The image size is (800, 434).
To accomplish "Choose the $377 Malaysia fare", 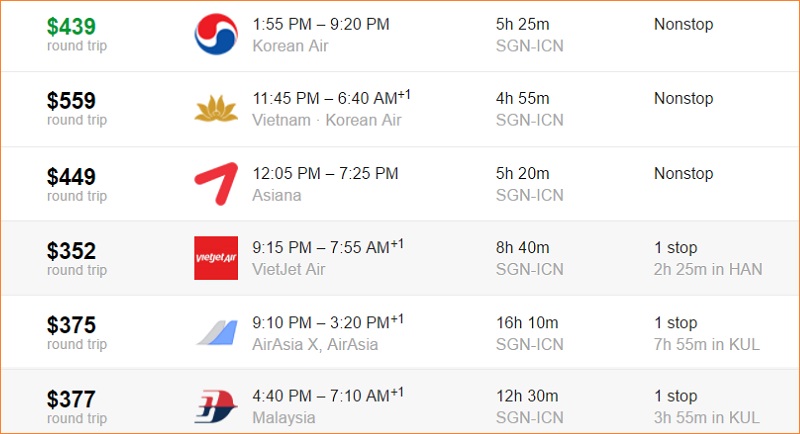I will pyautogui.click(x=71, y=399).
